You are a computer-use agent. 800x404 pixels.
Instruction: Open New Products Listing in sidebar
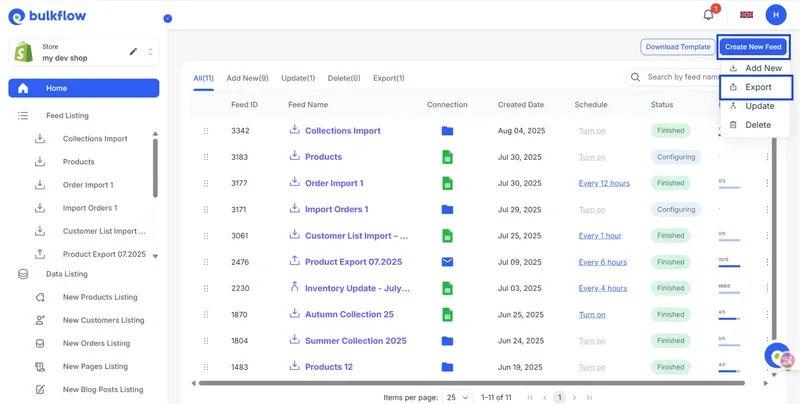point(100,297)
